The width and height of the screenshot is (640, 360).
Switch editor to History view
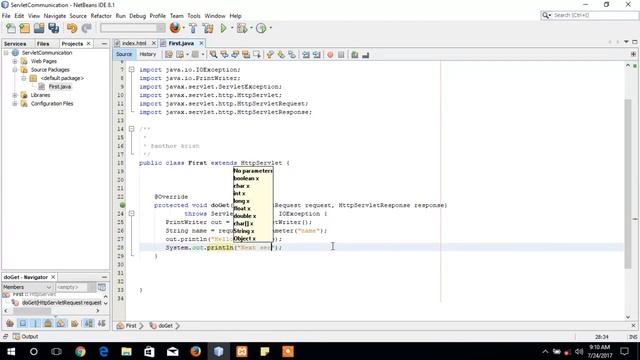tap(148, 54)
